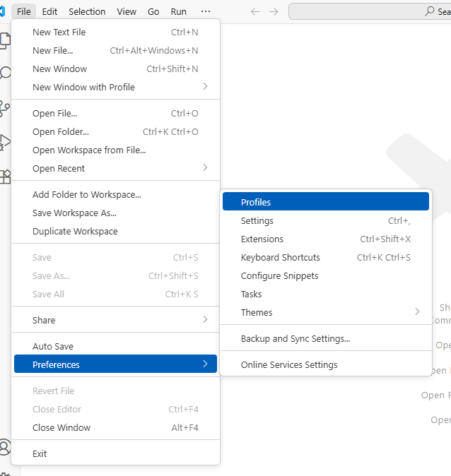Open the Source Control view icon
The image size is (451, 476).
(x=5, y=108)
